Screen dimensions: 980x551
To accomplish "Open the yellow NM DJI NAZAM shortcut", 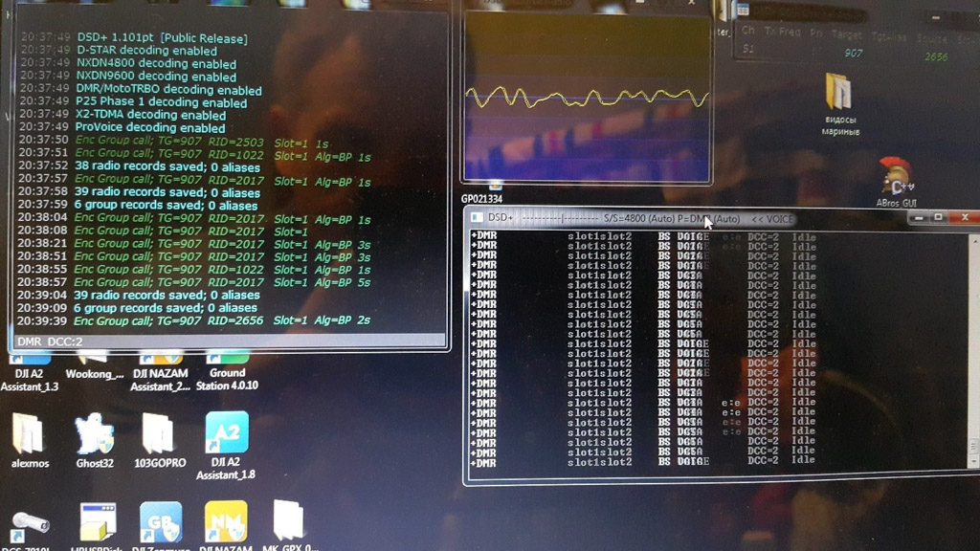I will pyautogui.click(x=226, y=526).
